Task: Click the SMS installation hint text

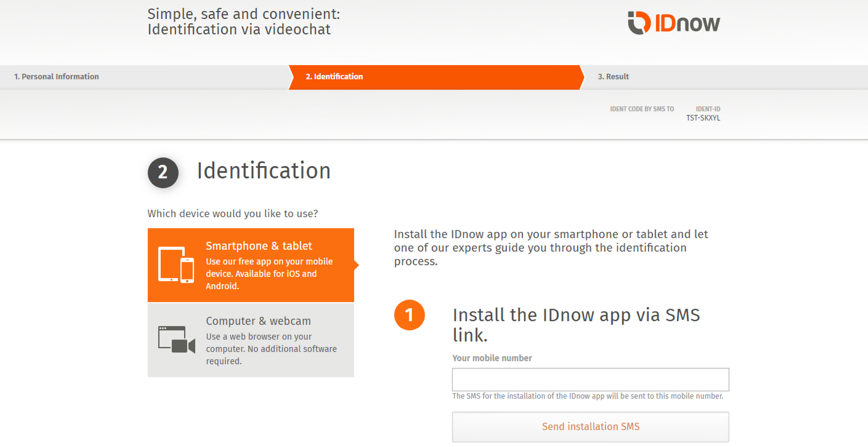Action: pyautogui.click(x=588, y=396)
